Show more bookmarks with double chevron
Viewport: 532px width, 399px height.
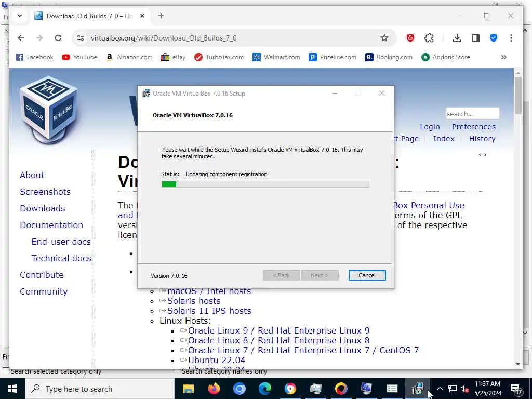click(504, 57)
